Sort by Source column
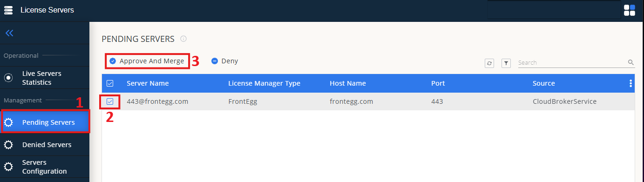 (543, 83)
